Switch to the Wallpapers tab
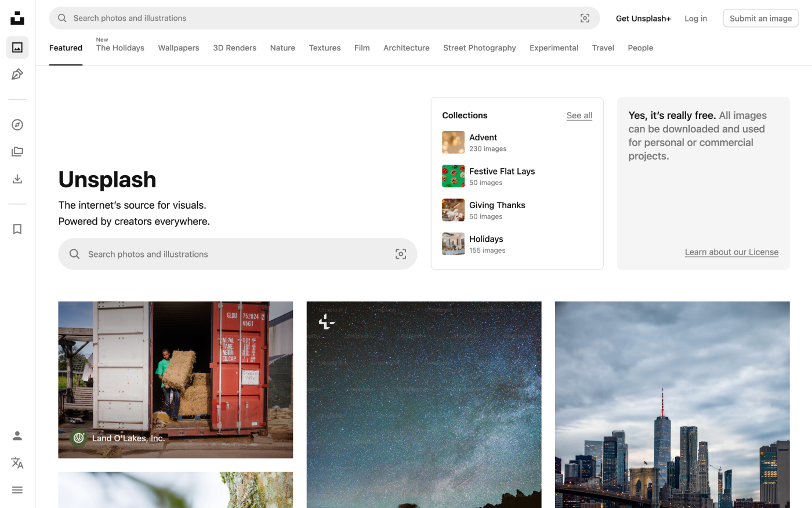The image size is (812, 508). [x=179, y=48]
